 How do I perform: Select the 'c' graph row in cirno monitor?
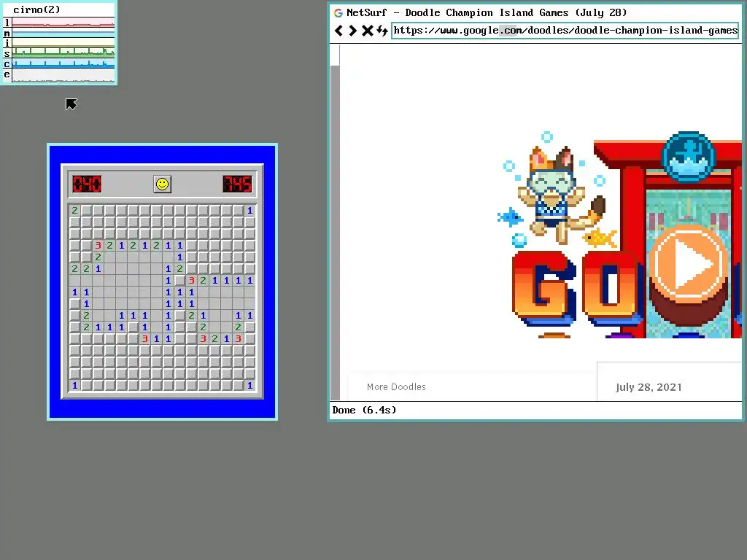59,64
